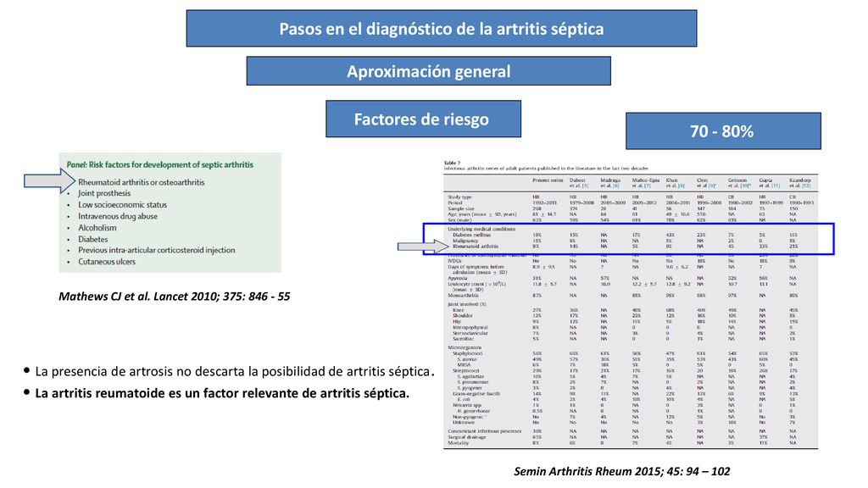This screenshot has height=488, width=868.
Task: Click the 'Geirsson et al.' column header
Action: (x=739, y=183)
